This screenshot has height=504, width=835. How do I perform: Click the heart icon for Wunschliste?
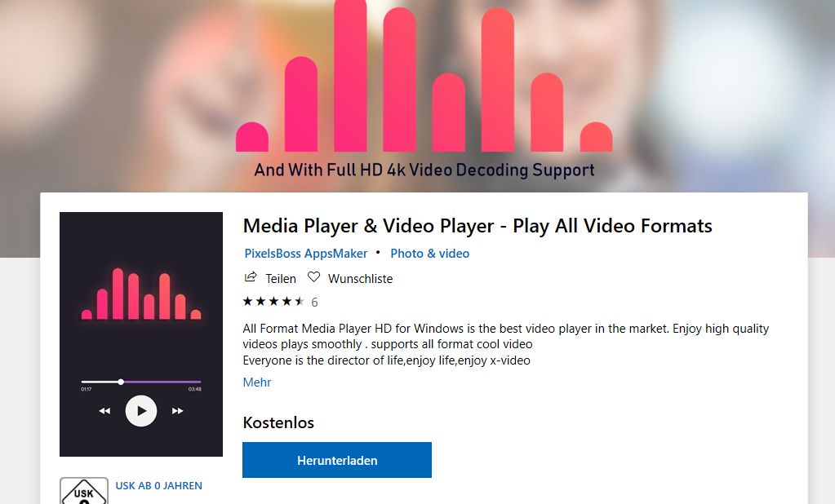coord(313,277)
